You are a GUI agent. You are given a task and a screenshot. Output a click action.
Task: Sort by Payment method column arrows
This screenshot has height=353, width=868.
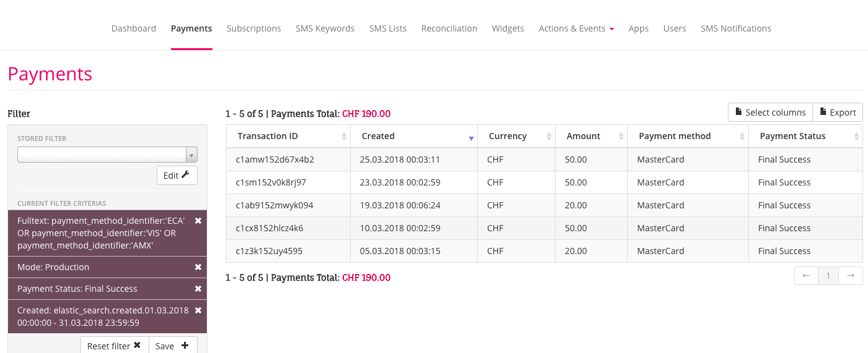click(742, 137)
